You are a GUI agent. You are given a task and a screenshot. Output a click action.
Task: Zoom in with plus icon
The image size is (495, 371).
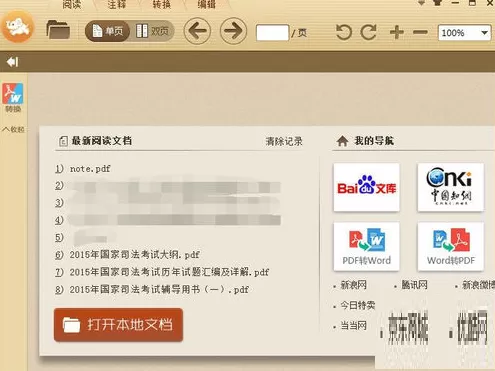click(x=397, y=32)
